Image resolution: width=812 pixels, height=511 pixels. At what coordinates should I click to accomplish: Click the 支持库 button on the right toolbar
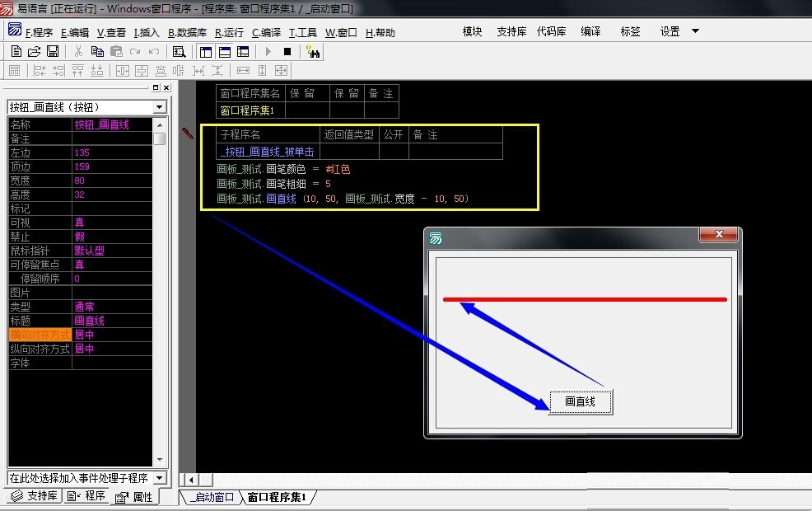click(511, 31)
